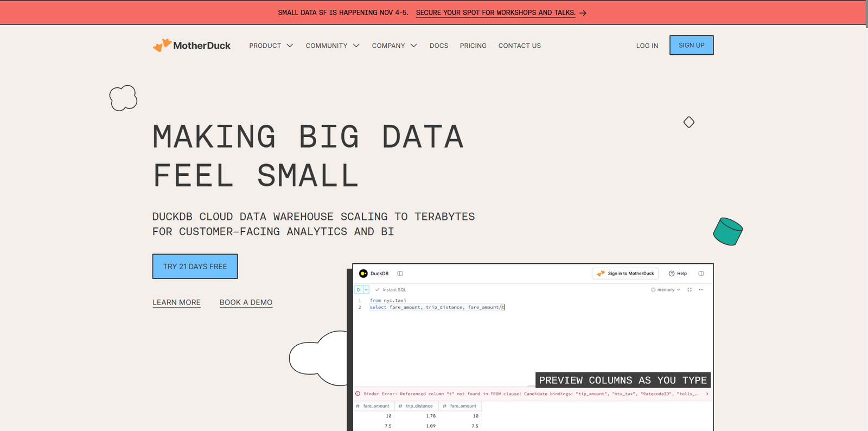
Task: Run the query with the play button
Action: click(x=359, y=290)
